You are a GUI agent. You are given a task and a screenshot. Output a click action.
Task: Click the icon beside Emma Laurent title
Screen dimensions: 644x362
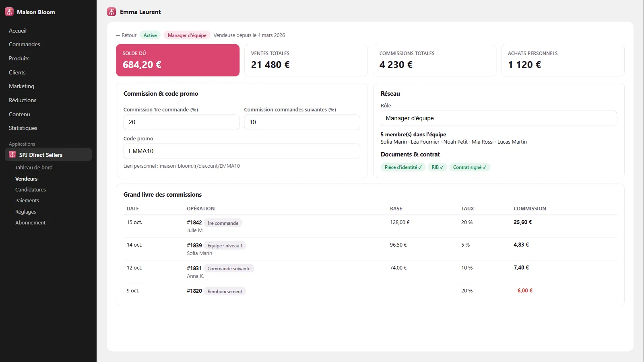tap(111, 12)
